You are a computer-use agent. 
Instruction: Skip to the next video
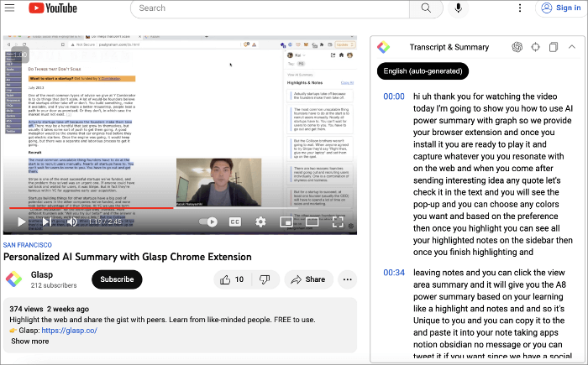pyautogui.click(x=47, y=222)
